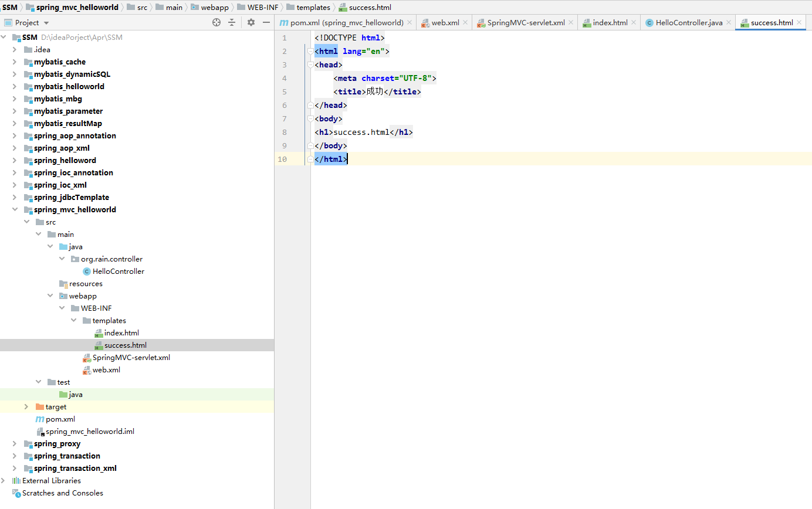812x509 pixels.
Task: Expand the spring_proxy module
Action: [x=15, y=443]
